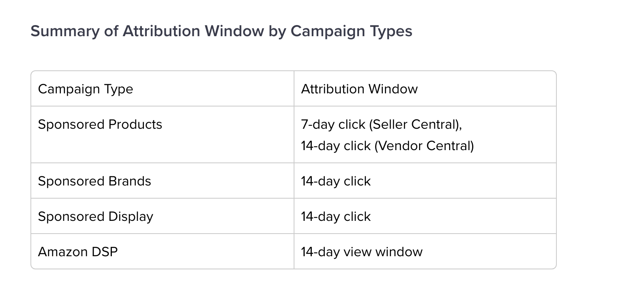The height and width of the screenshot is (292, 644).
Task: Click the word Products in the table
Action: click(135, 124)
